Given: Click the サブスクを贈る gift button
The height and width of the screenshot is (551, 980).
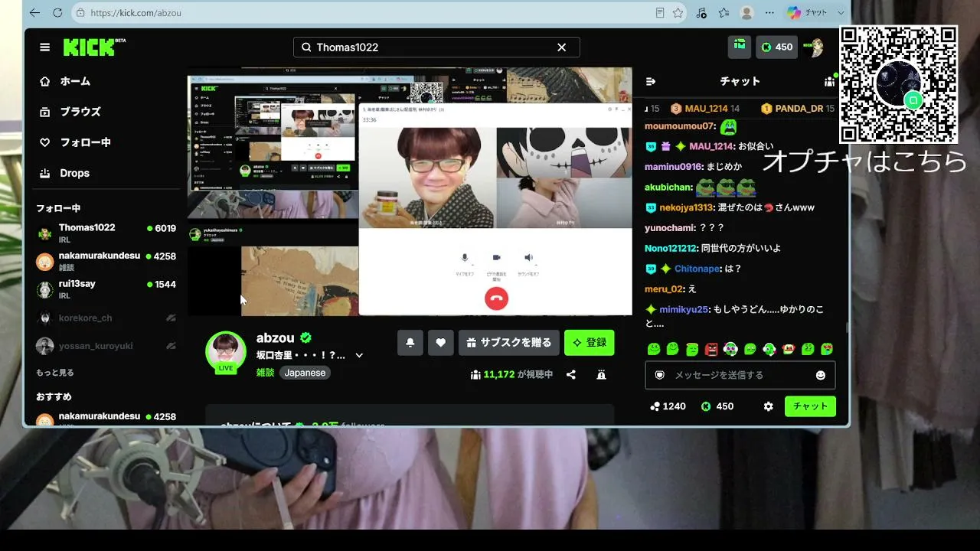Looking at the screenshot, I should (x=508, y=343).
